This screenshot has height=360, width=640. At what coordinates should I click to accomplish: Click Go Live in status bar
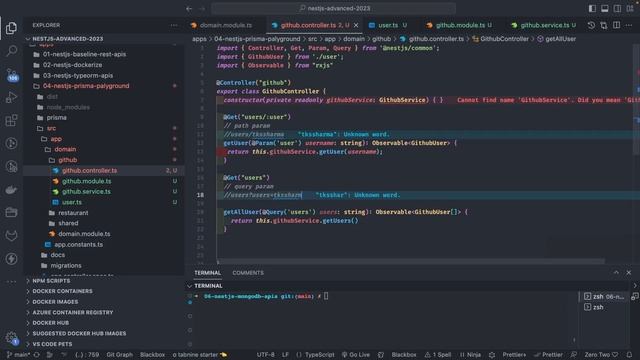[356, 355]
